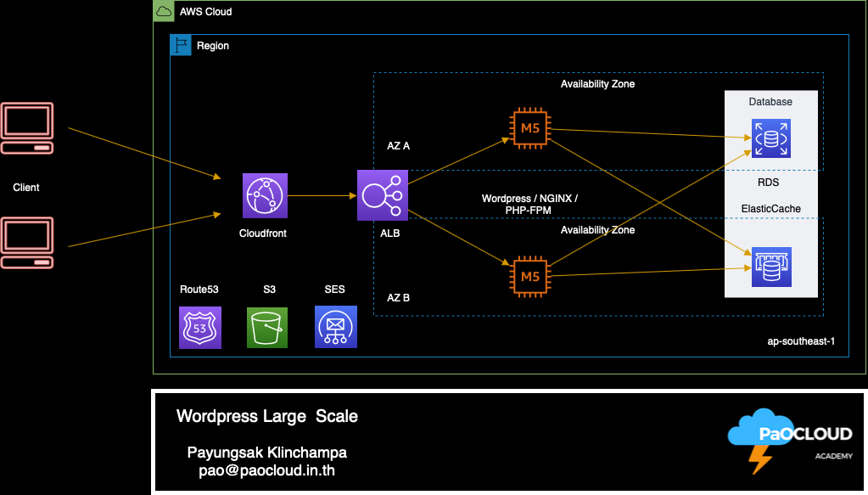Click the "ap-southeast-1" region text

800,341
